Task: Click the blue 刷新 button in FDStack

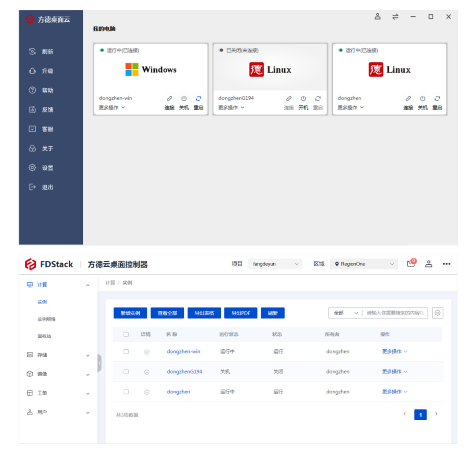Action: point(273,313)
